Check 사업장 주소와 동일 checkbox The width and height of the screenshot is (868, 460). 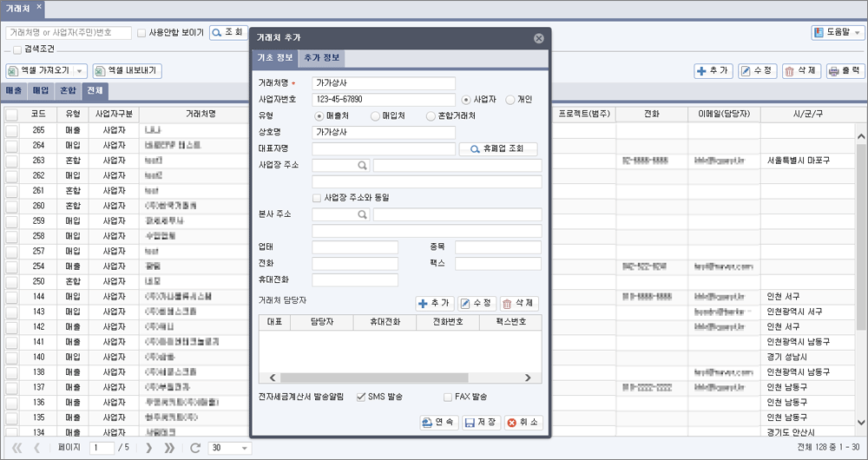tap(317, 198)
